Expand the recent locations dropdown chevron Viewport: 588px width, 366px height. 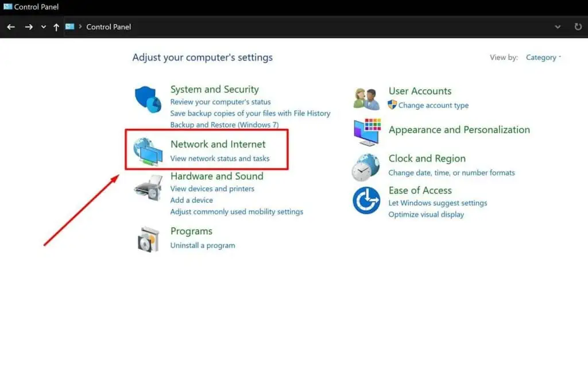44,27
